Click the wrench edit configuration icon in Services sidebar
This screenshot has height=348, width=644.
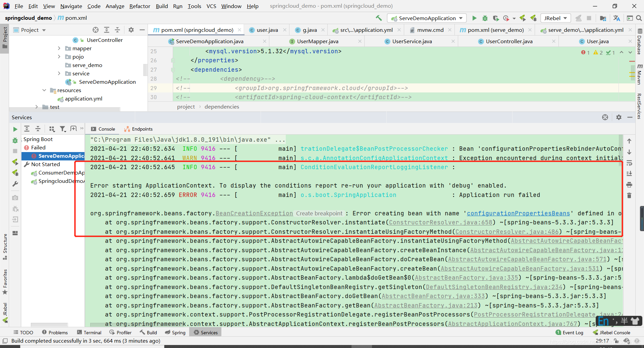15,184
